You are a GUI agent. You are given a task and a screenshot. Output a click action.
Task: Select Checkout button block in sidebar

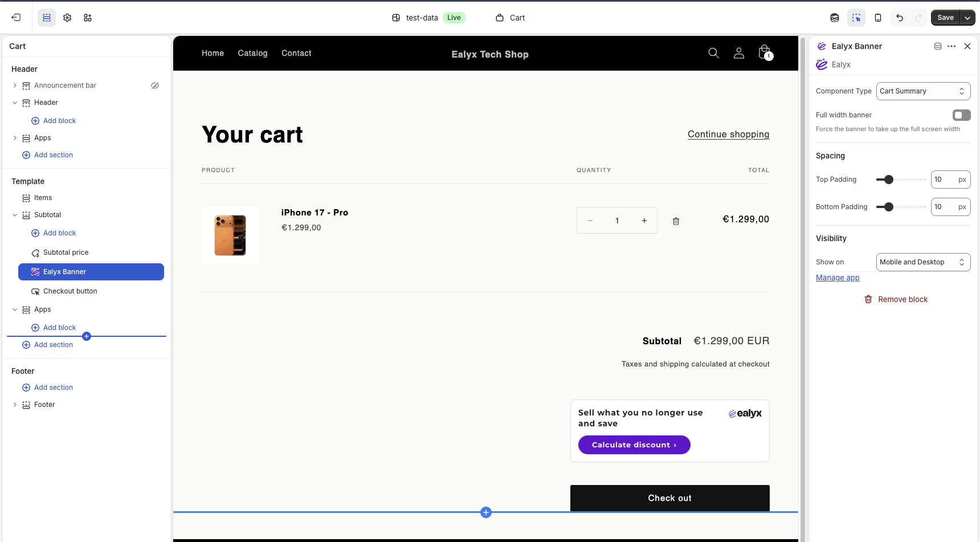click(x=70, y=291)
